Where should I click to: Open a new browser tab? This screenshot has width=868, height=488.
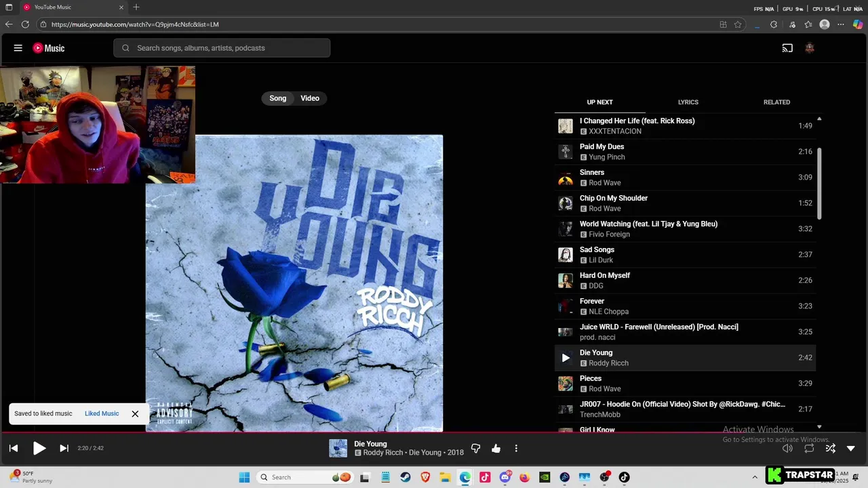(x=136, y=7)
